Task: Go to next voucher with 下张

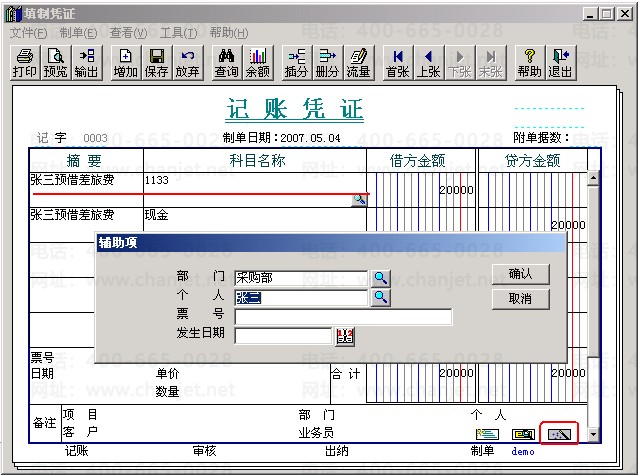Action: pyautogui.click(x=460, y=63)
